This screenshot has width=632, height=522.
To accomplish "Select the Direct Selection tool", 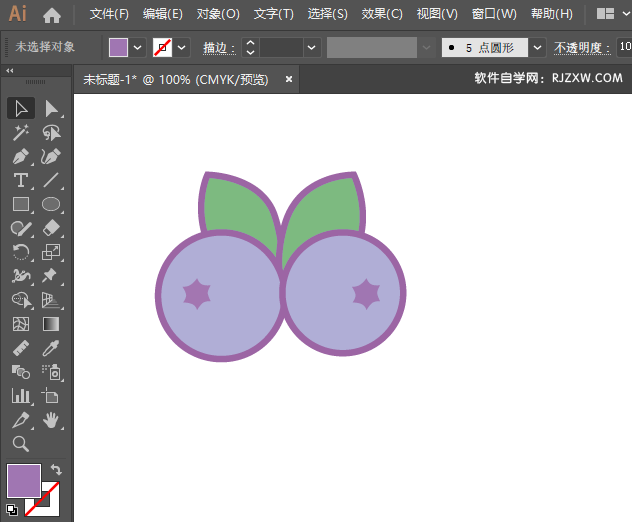I will tap(52, 108).
